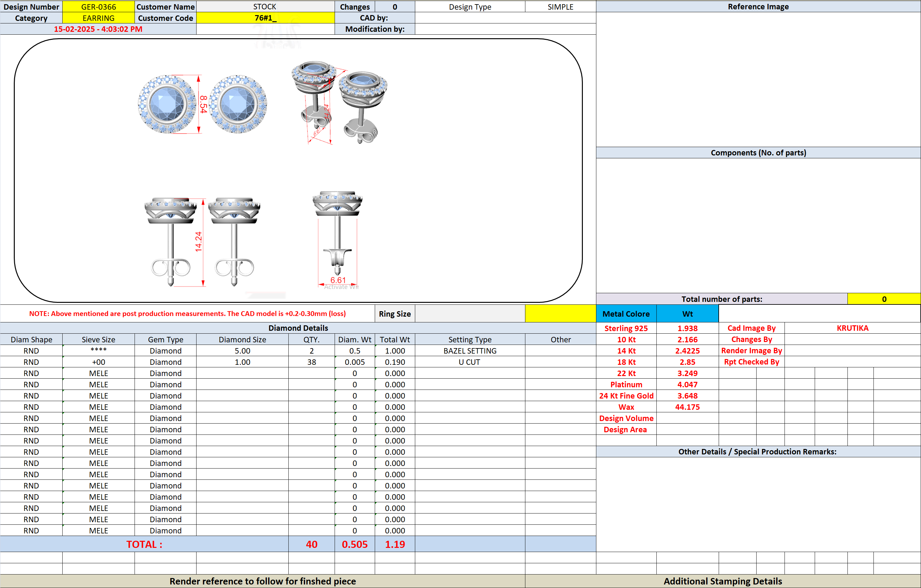Select the Total Wt value 0.190

[395, 362]
